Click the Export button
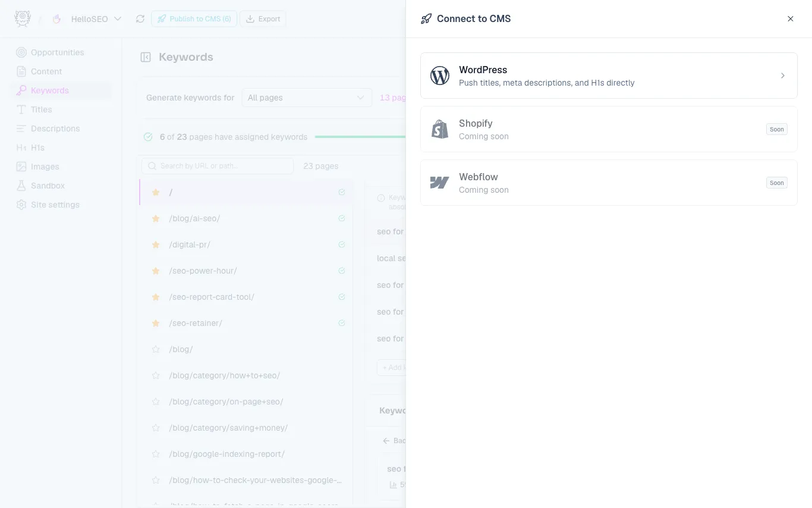812x508 pixels. coord(263,19)
